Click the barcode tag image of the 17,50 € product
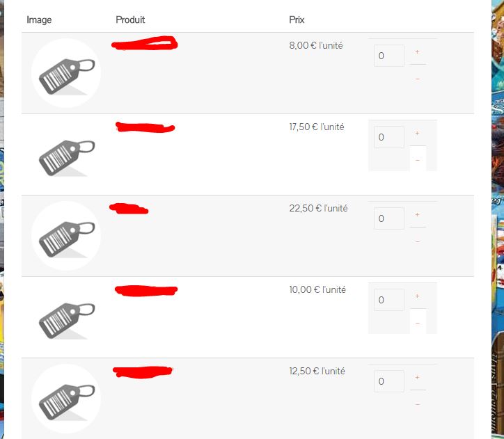 [66, 154]
